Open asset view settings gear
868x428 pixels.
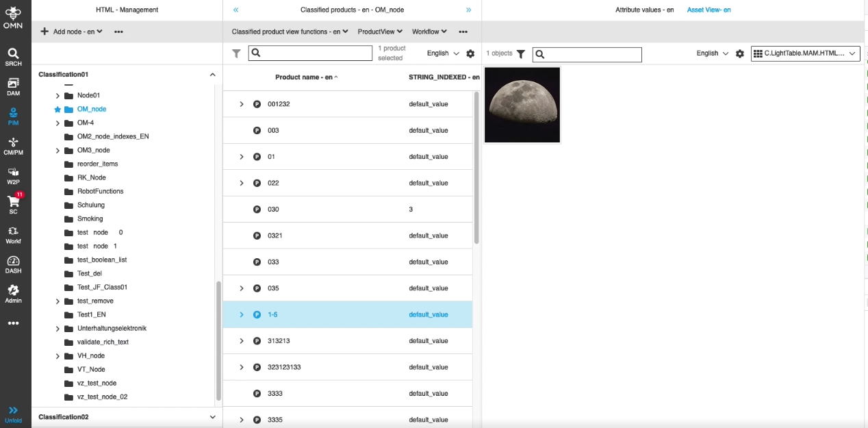740,53
